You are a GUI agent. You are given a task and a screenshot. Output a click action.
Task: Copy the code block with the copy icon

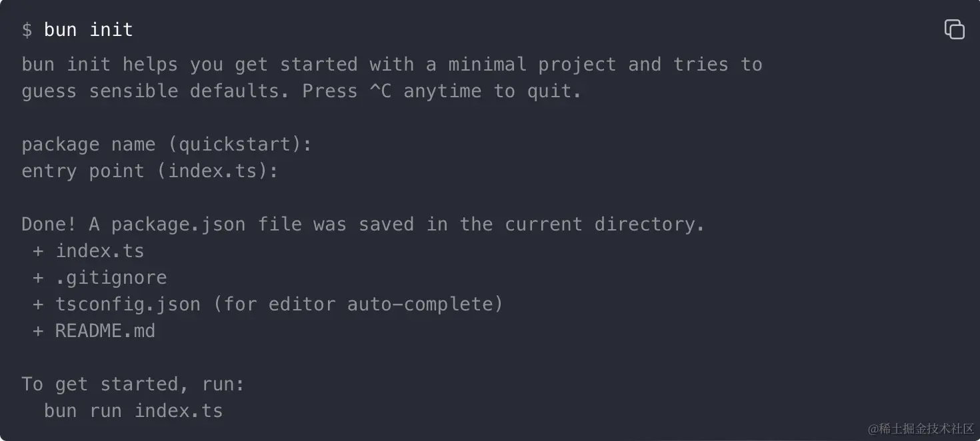(x=954, y=29)
